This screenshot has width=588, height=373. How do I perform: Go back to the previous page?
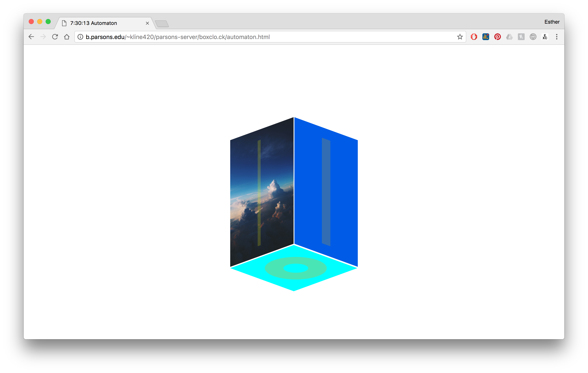pyautogui.click(x=31, y=37)
